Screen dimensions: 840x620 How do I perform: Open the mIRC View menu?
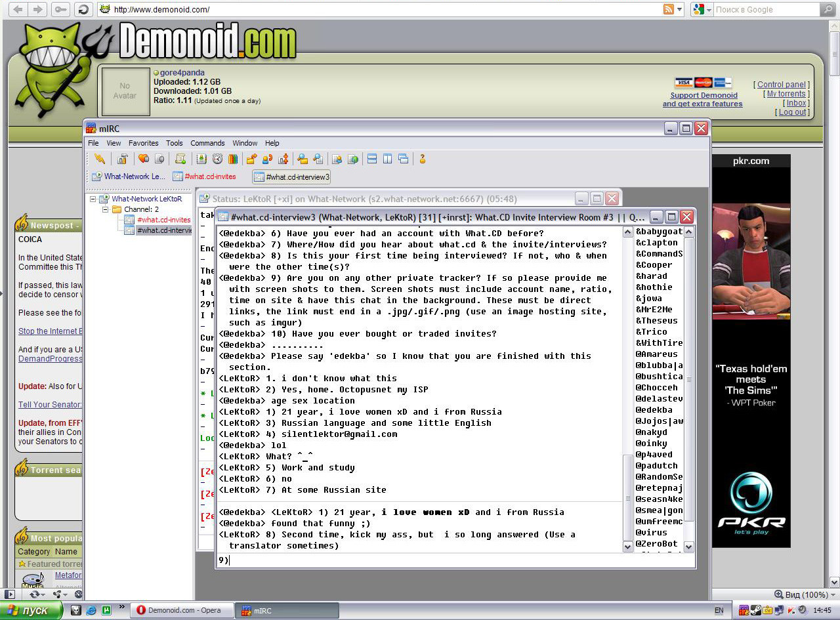[114, 143]
